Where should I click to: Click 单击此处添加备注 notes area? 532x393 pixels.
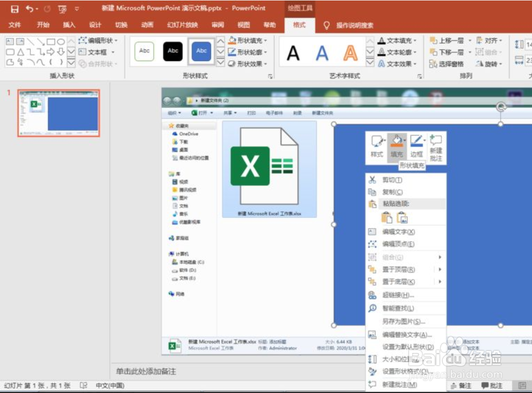[146, 371]
